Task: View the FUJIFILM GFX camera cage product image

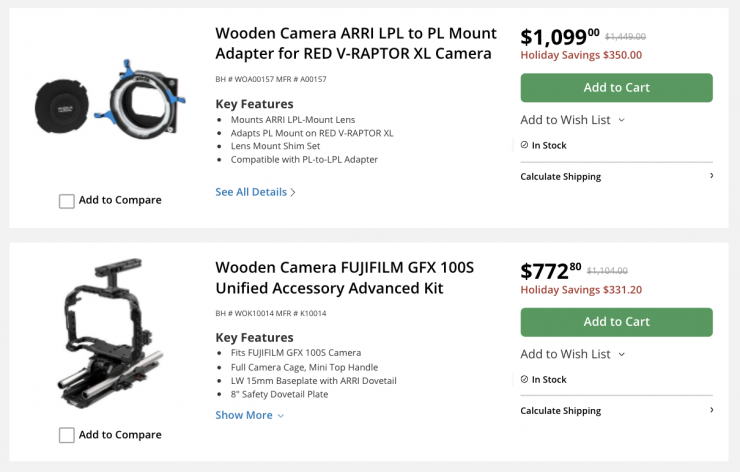Action: point(110,335)
